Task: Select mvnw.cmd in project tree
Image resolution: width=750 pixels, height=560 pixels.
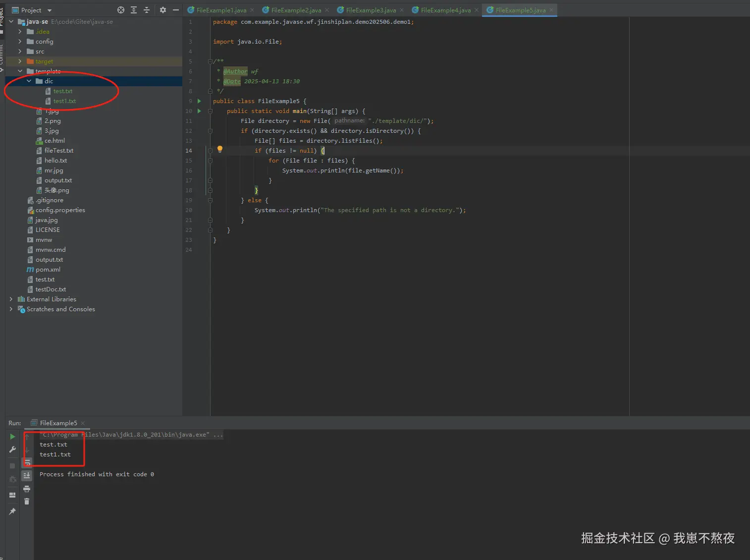Action: [51, 250]
